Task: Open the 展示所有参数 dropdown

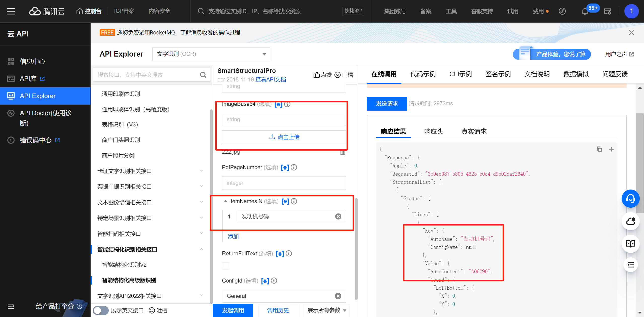Action: tap(326, 310)
